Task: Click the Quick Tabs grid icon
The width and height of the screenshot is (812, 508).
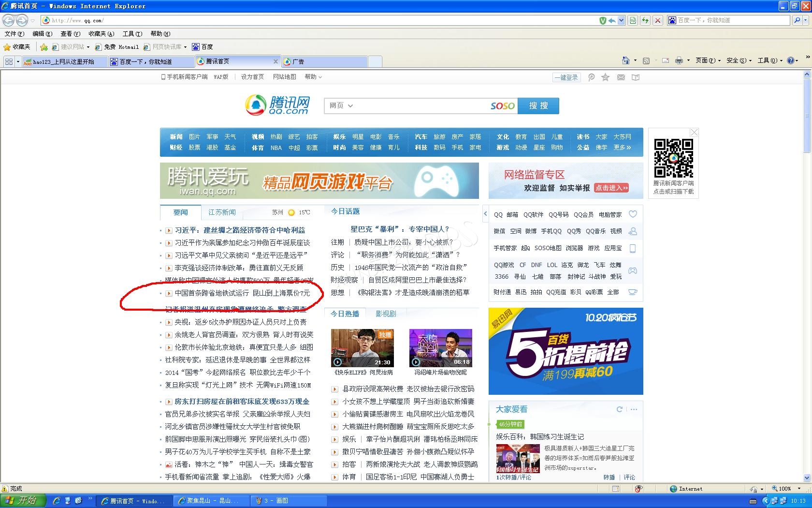Action: click(x=9, y=61)
